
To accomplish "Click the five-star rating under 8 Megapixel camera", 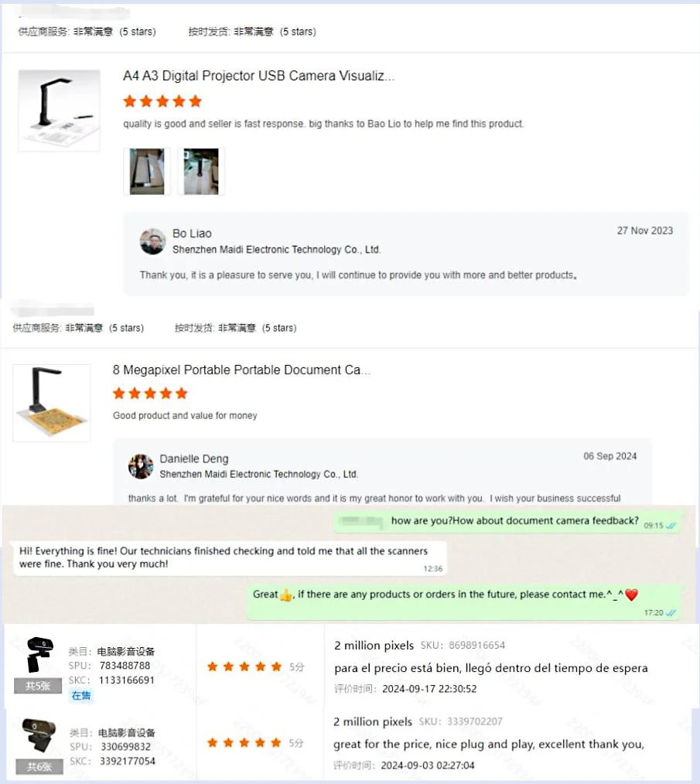I will point(150,394).
